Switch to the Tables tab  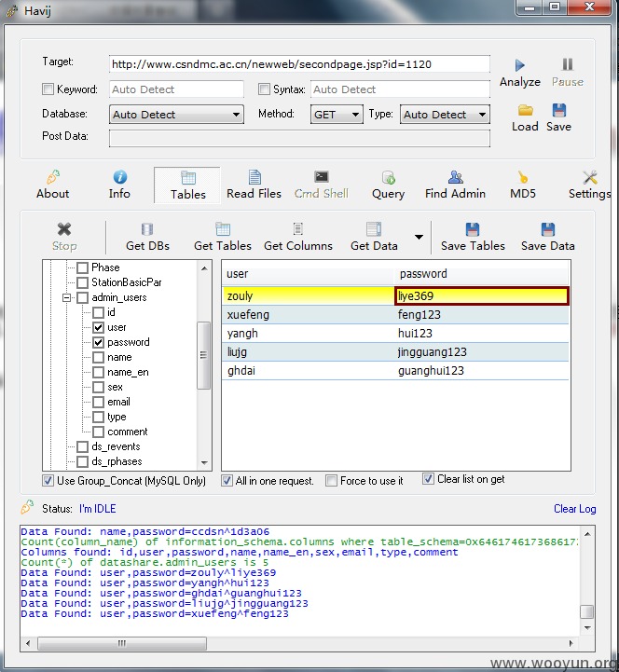pos(187,185)
